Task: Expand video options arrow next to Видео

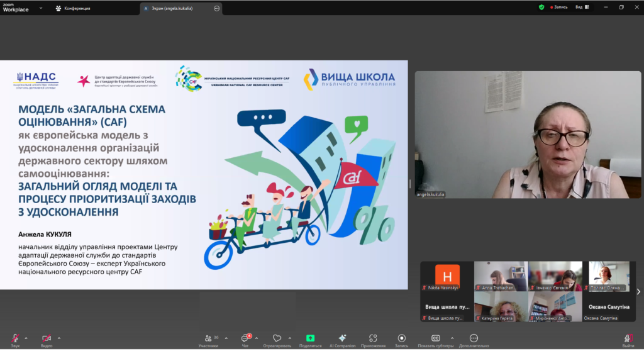Action: [58, 338]
